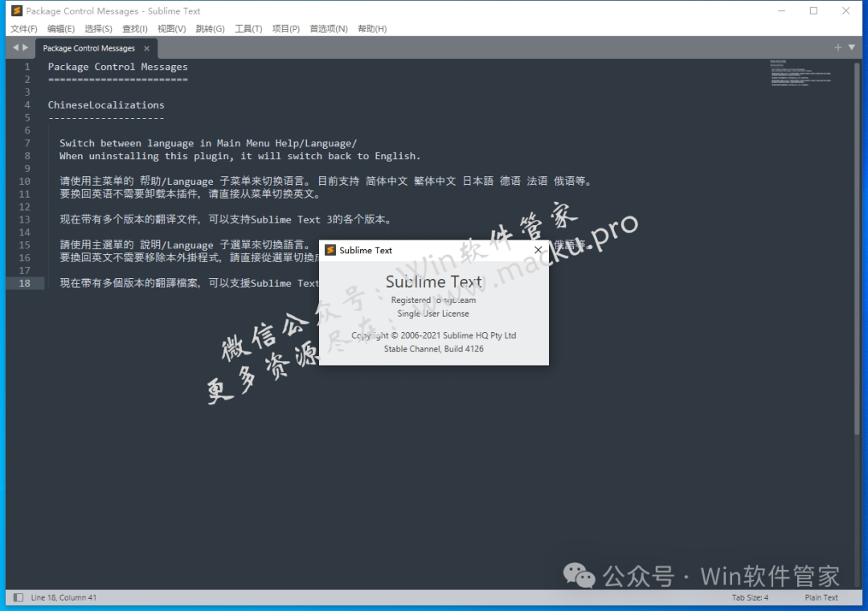Maximize the Sublime Text window
The image size is (868, 611).
813,10
